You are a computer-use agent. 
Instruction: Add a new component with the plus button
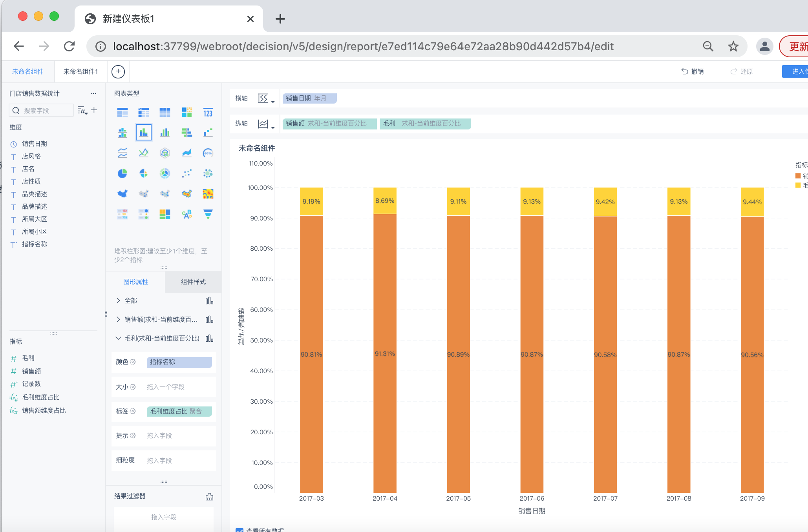[x=118, y=71]
